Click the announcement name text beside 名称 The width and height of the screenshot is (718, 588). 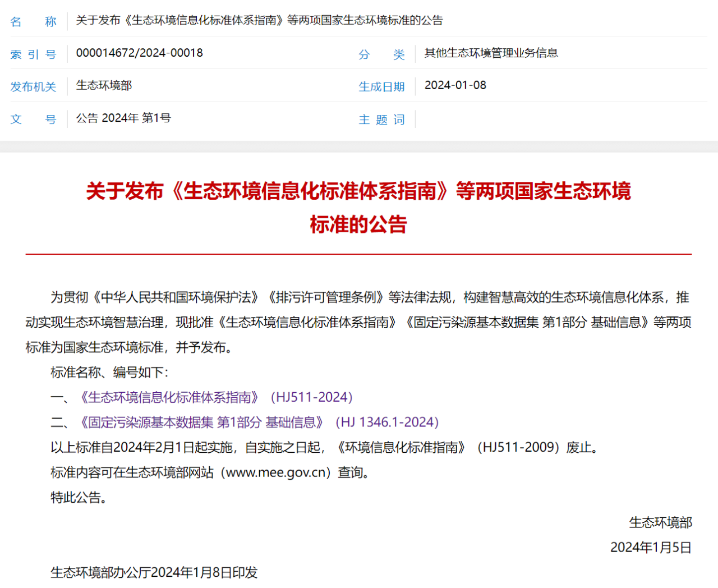(259, 21)
